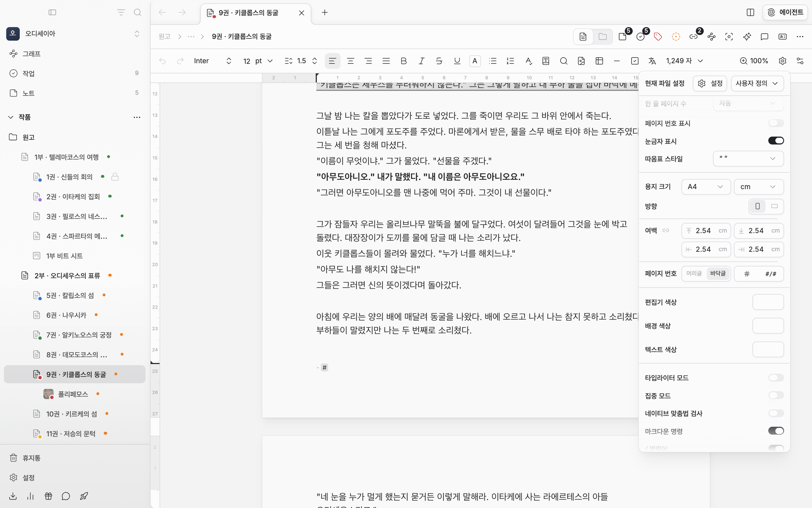Insert a bulleted list
This screenshot has height=508, width=812.
tap(493, 61)
